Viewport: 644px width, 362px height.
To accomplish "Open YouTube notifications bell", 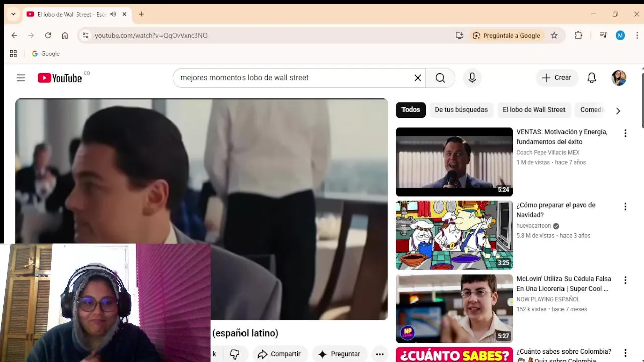I will tap(592, 78).
